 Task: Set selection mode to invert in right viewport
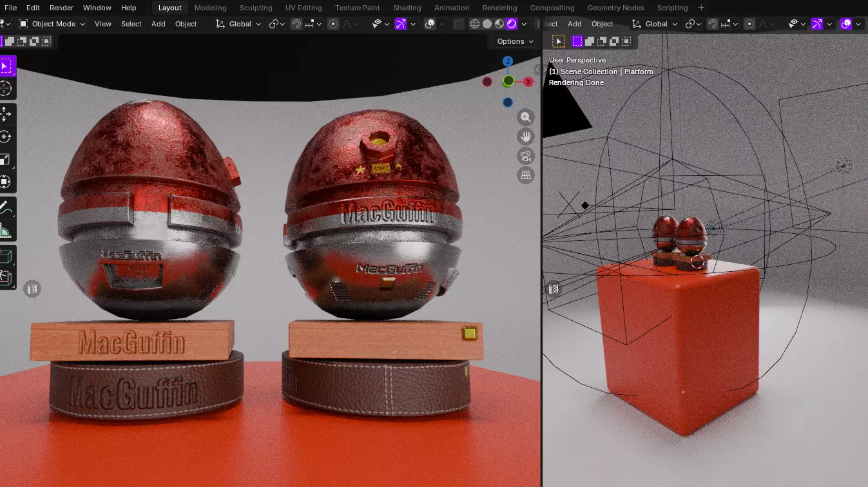coord(614,41)
